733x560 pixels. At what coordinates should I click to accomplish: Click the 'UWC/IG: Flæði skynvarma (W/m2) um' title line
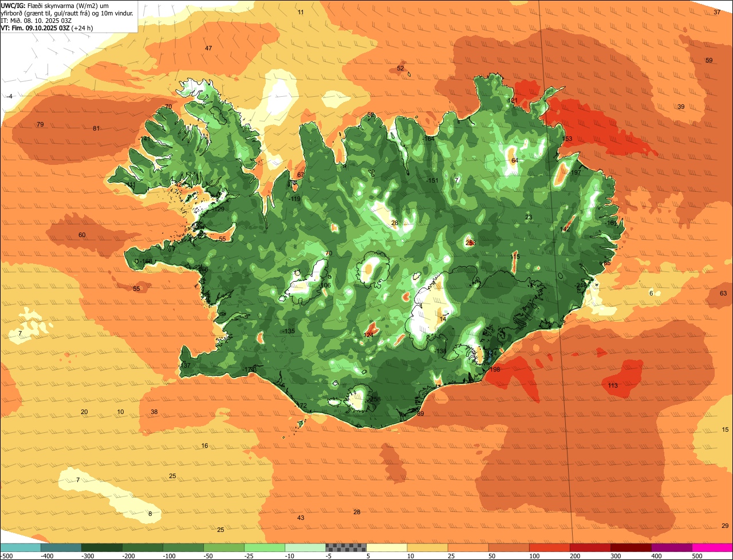pos(55,5)
